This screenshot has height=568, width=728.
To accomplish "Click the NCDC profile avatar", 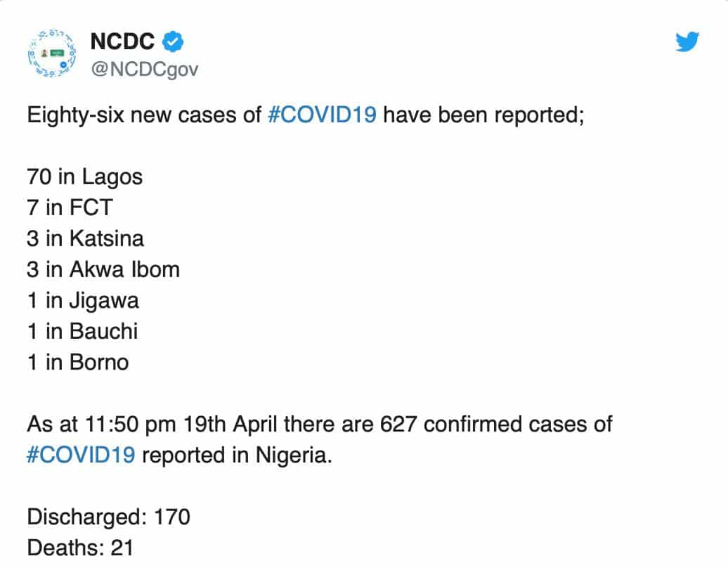I will coord(51,54).
